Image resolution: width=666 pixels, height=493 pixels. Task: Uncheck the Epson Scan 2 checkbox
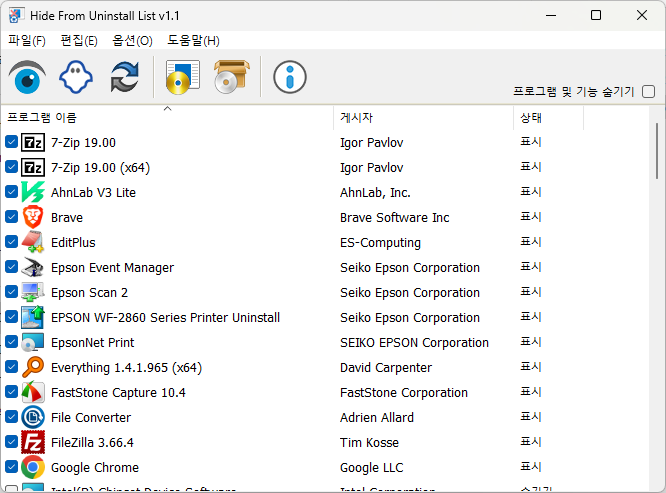(x=11, y=292)
